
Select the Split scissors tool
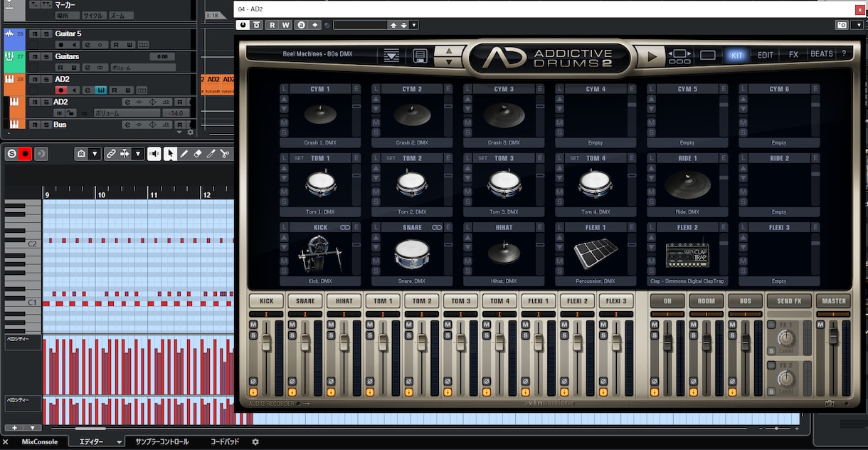pyautogui.click(x=225, y=154)
